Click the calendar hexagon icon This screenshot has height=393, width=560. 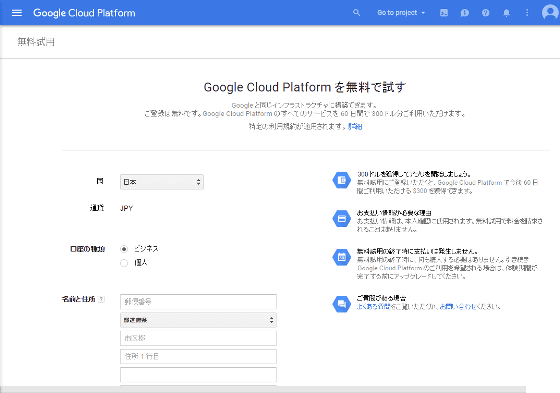342,257
